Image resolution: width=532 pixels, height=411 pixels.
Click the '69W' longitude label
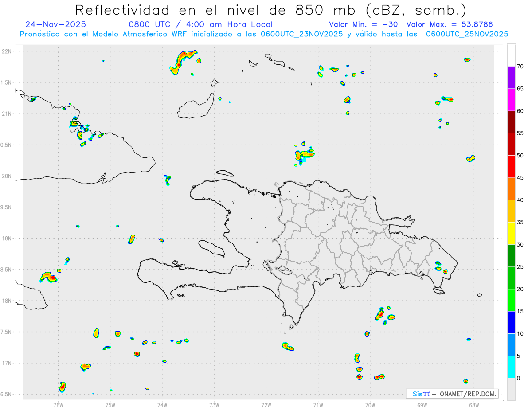click(x=422, y=405)
